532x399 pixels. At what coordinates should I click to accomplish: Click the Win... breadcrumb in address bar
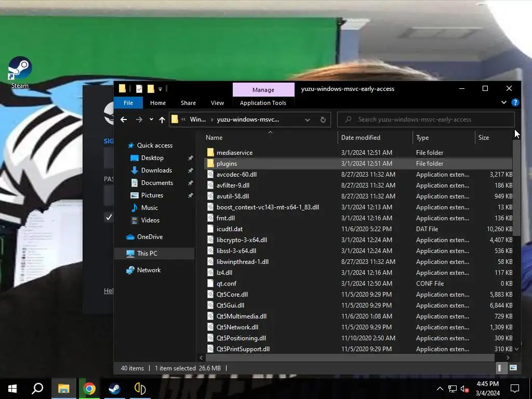[x=198, y=119]
